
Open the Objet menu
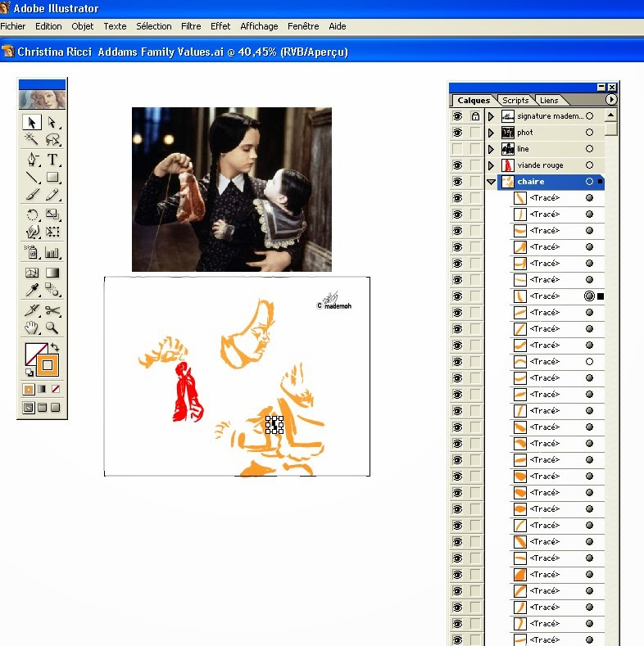(83, 26)
